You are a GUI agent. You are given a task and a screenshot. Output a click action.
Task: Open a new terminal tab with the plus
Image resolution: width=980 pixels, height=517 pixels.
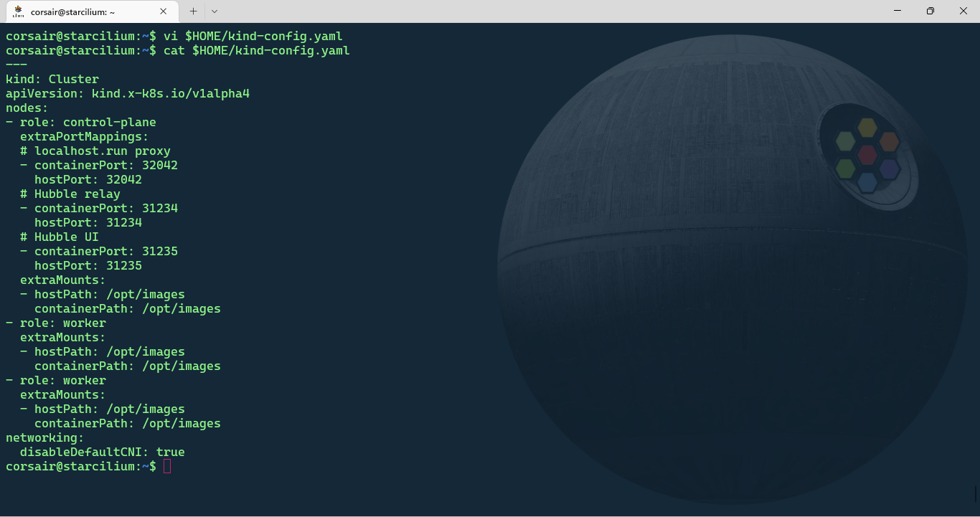coord(192,11)
